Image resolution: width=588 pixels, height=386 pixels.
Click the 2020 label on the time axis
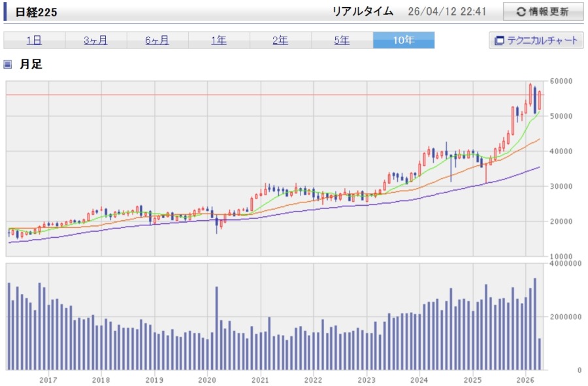pos(207,379)
